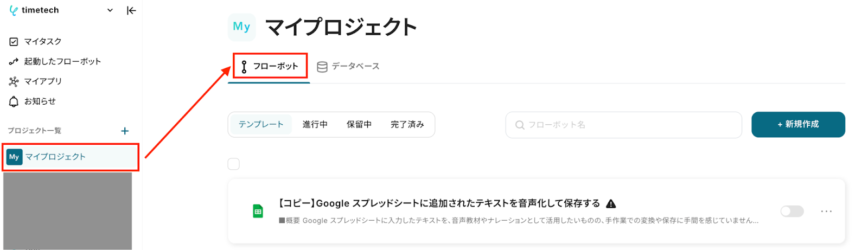
Task: Open the three-dot menu on the flowbot card
Action: [826, 211]
